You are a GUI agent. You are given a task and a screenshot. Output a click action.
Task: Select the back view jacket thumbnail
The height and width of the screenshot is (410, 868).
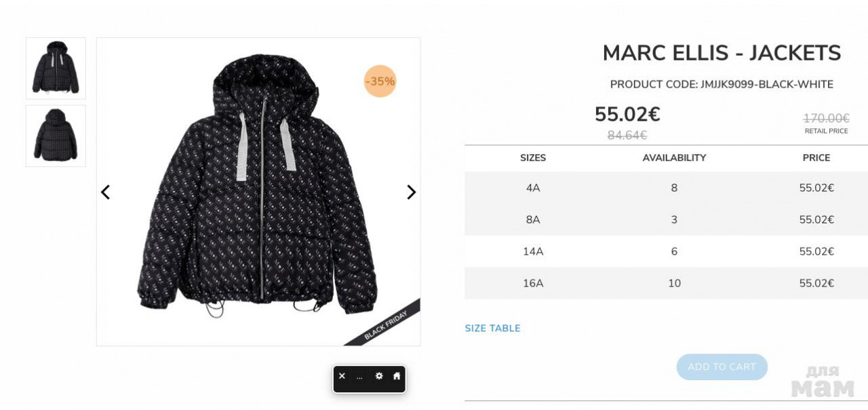pyautogui.click(x=56, y=136)
